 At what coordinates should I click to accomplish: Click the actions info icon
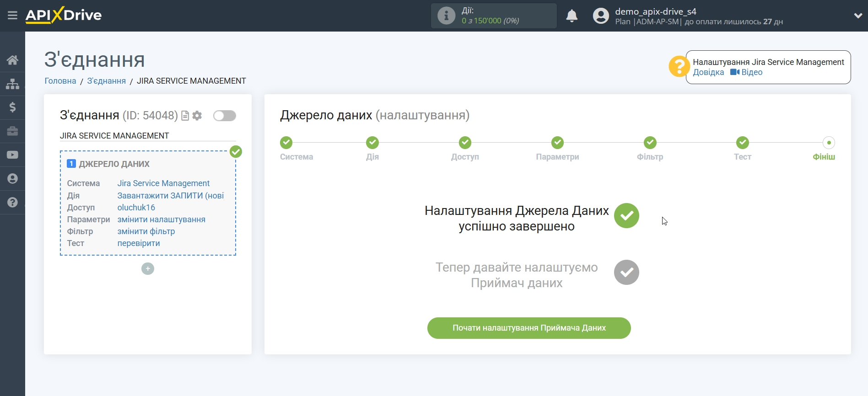click(x=446, y=16)
